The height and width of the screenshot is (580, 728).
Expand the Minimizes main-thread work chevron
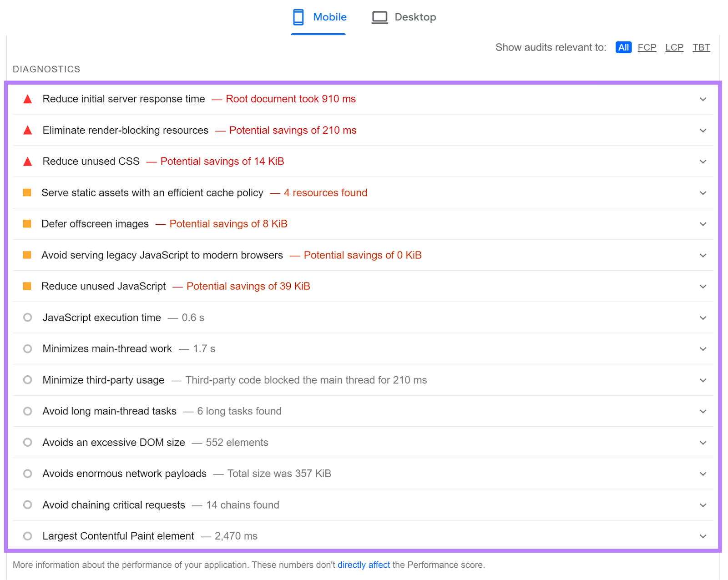pyautogui.click(x=703, y=349)
